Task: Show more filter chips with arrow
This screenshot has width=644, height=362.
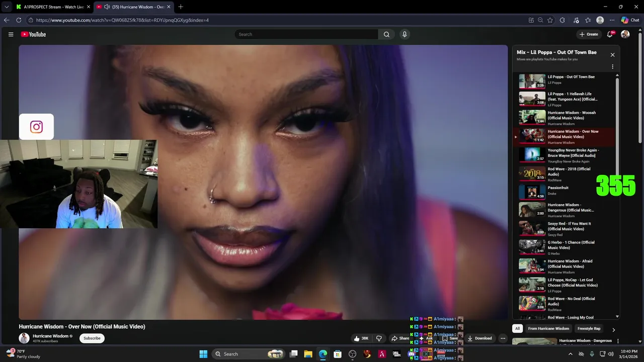Action: click(613, 329)
